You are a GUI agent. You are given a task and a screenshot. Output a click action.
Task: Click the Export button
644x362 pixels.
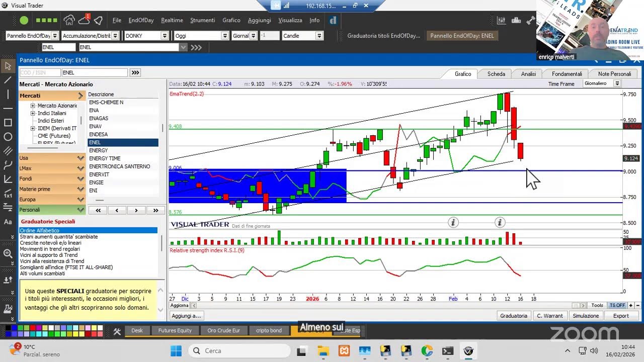tap(621, 316)
